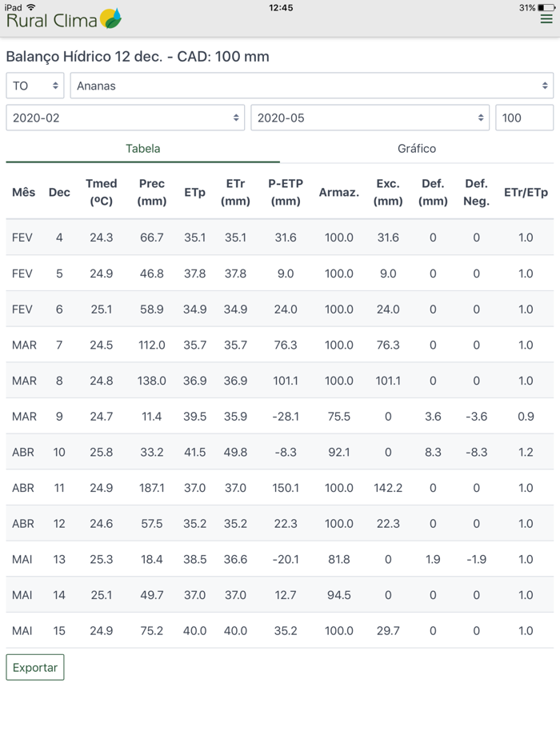Image resolution: width=560 pixels, height=747 pixels.
Task: Click the Armaz. column header
Action: 338,193
